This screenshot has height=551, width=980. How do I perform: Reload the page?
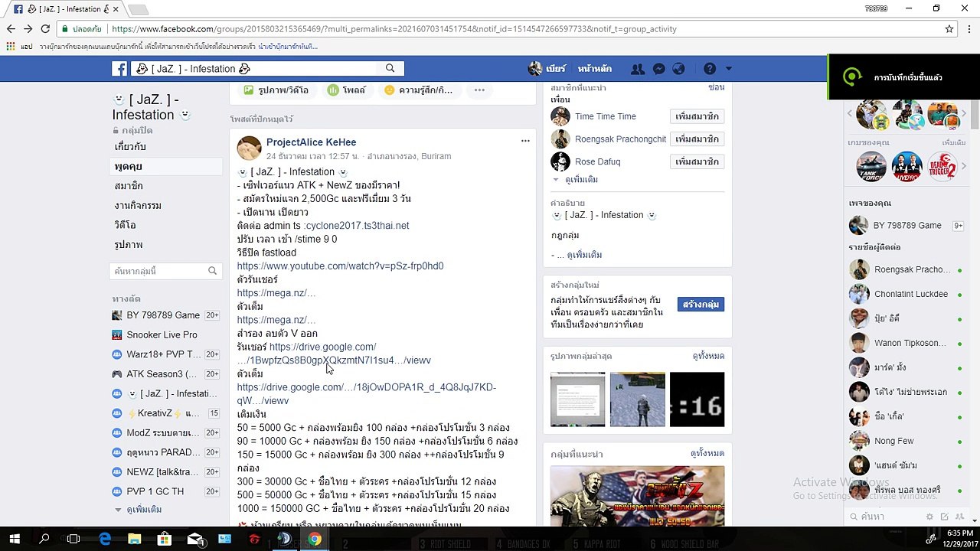(45, 29)
